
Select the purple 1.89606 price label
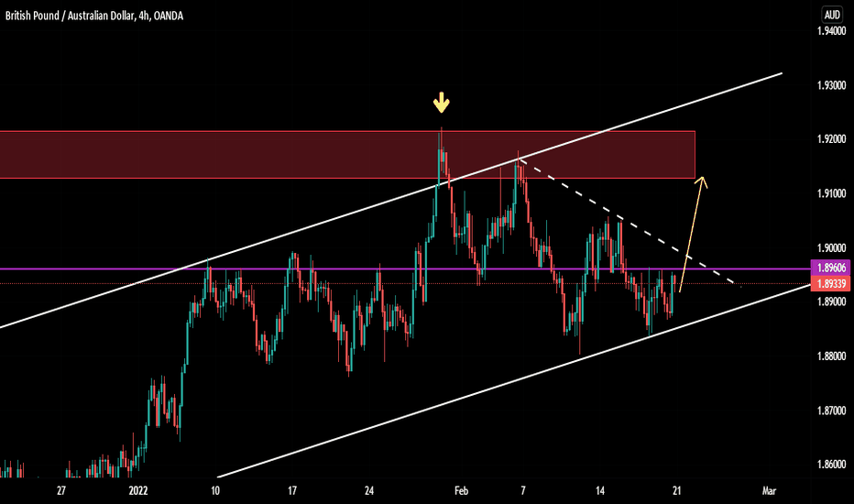830,268
